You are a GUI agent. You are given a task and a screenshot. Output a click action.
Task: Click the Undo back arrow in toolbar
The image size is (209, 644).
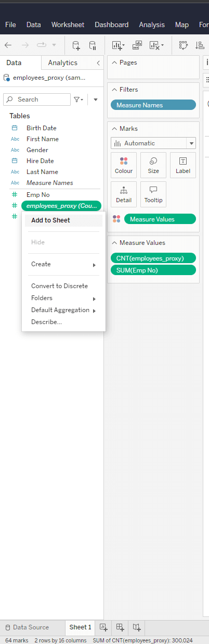tap(8, 45)
